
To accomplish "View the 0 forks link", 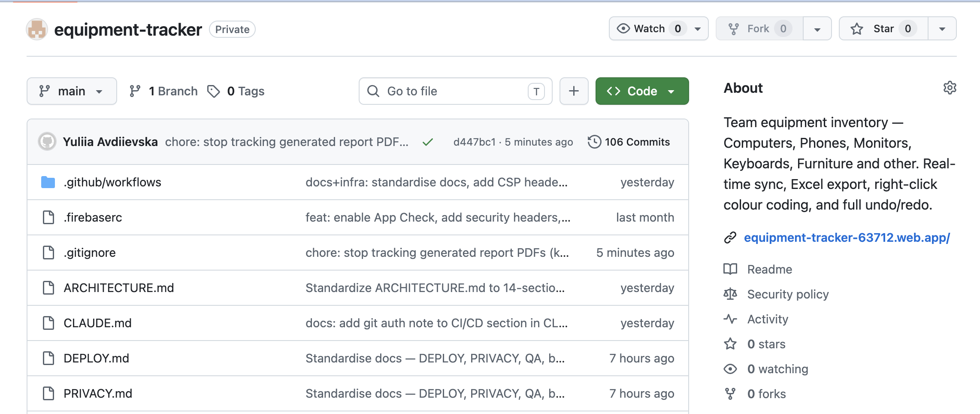I will [766, 394].
